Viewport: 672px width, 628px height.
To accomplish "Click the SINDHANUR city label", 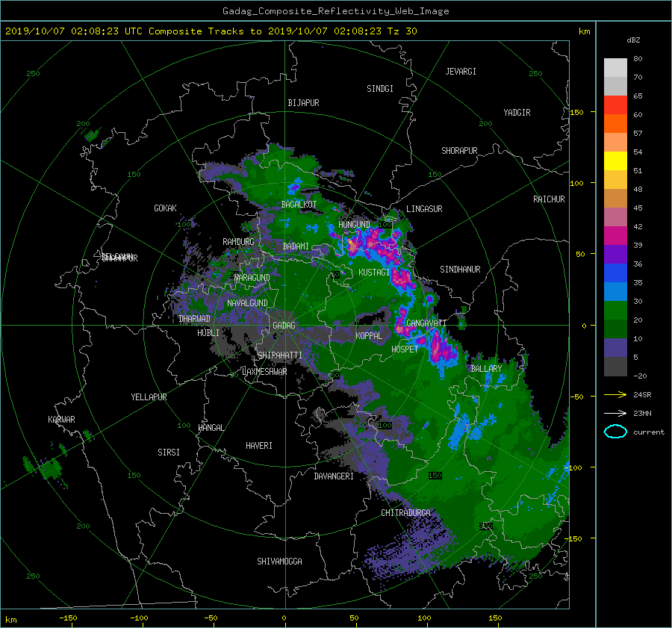I will click(x=460, y=270).
